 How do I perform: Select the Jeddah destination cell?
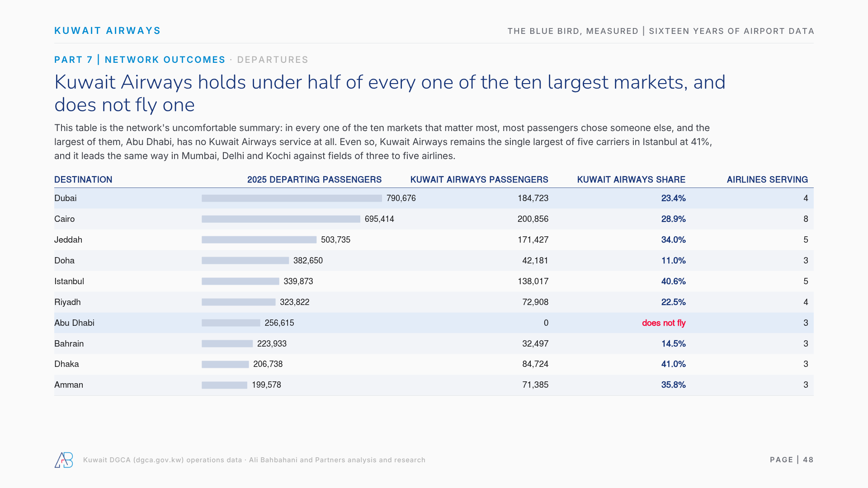click(68, 240)
